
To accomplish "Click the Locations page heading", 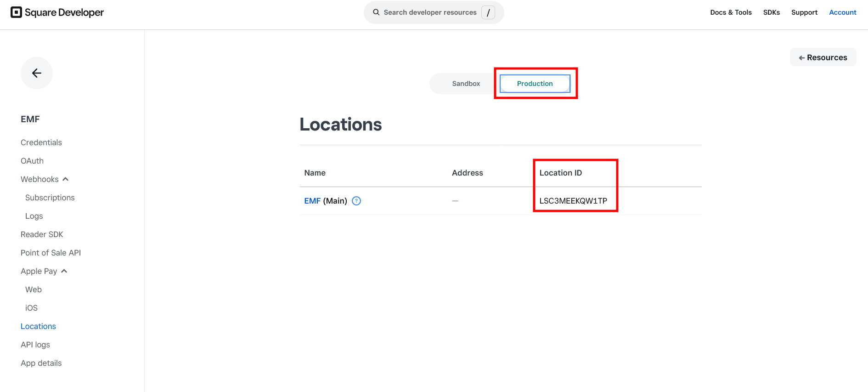I will [341, 125].
